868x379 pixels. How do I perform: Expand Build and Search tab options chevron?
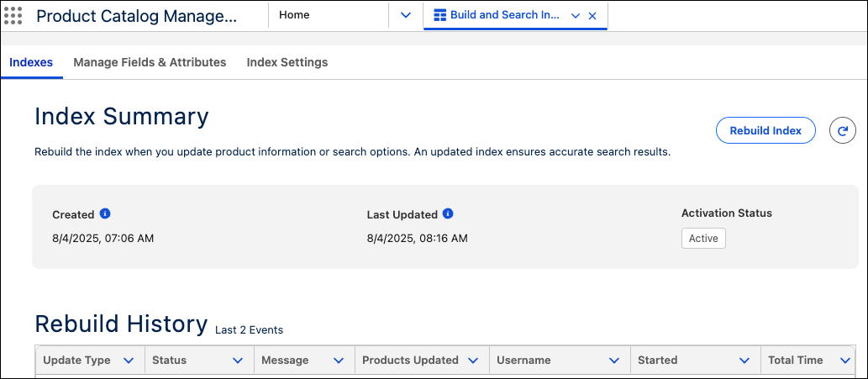tap(575, 16)
